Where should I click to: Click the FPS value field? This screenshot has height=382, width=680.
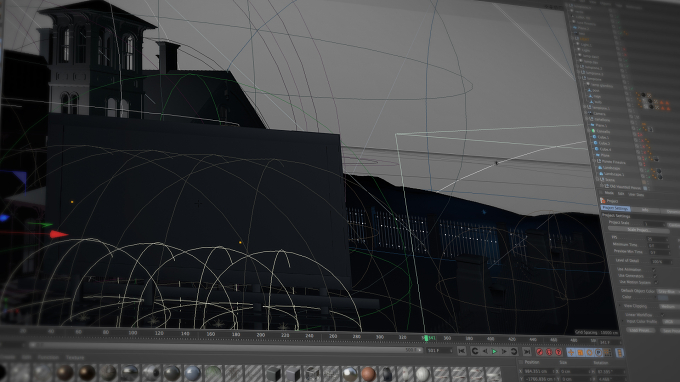tap(657, 239)
